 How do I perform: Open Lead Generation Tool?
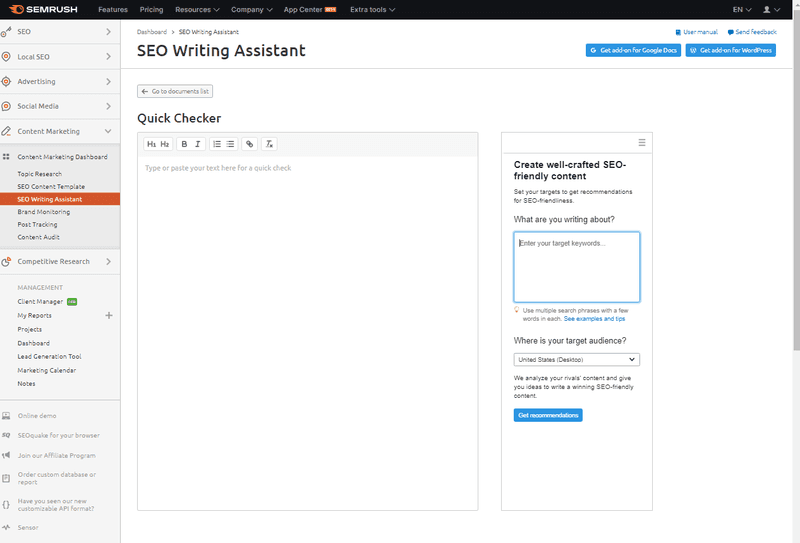[49, 356]
